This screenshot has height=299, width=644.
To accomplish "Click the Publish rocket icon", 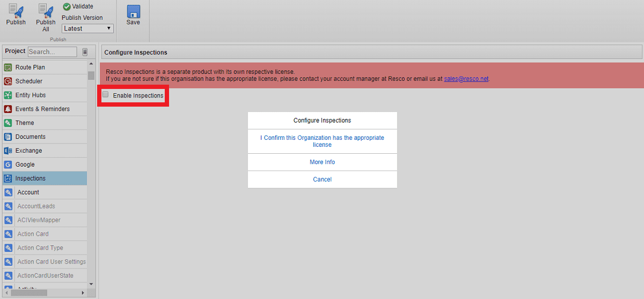I will (16, 10).
